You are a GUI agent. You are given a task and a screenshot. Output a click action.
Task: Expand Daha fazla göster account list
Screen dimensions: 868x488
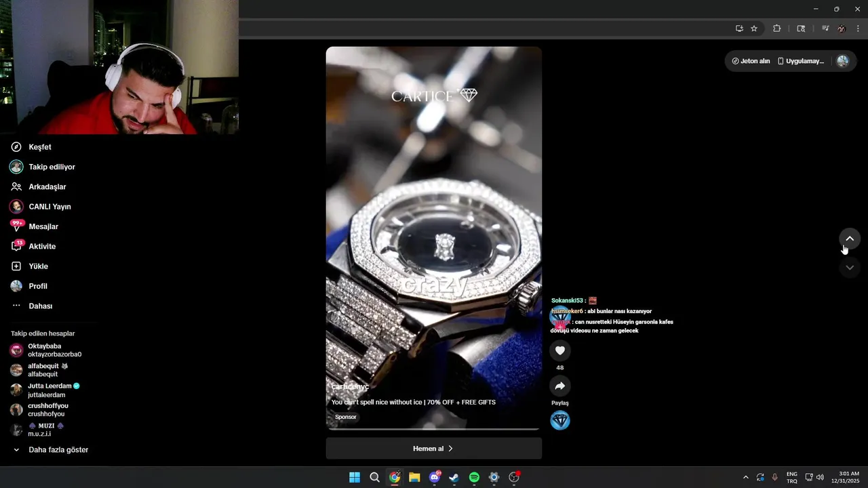51,449
